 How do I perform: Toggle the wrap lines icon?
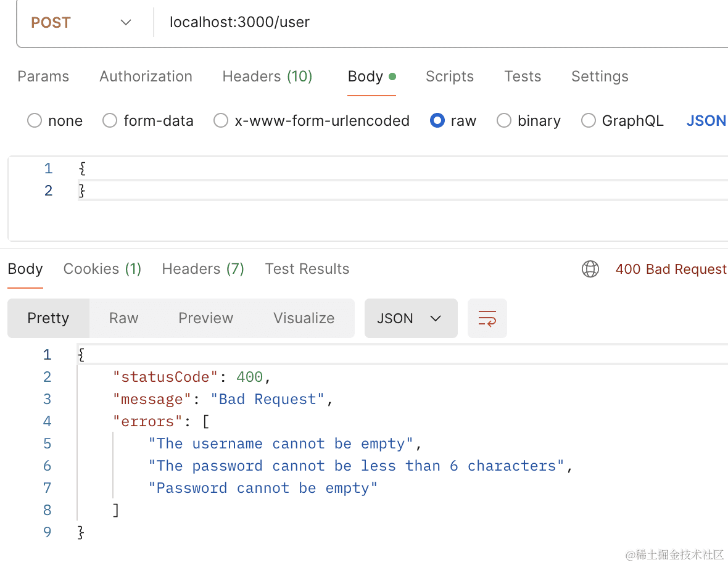[x=487, y=318]
